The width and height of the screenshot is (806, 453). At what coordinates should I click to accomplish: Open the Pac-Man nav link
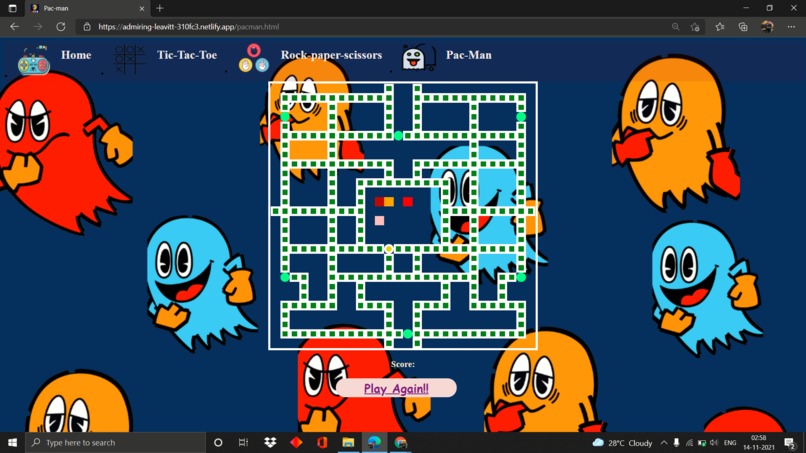coord(469,55)
